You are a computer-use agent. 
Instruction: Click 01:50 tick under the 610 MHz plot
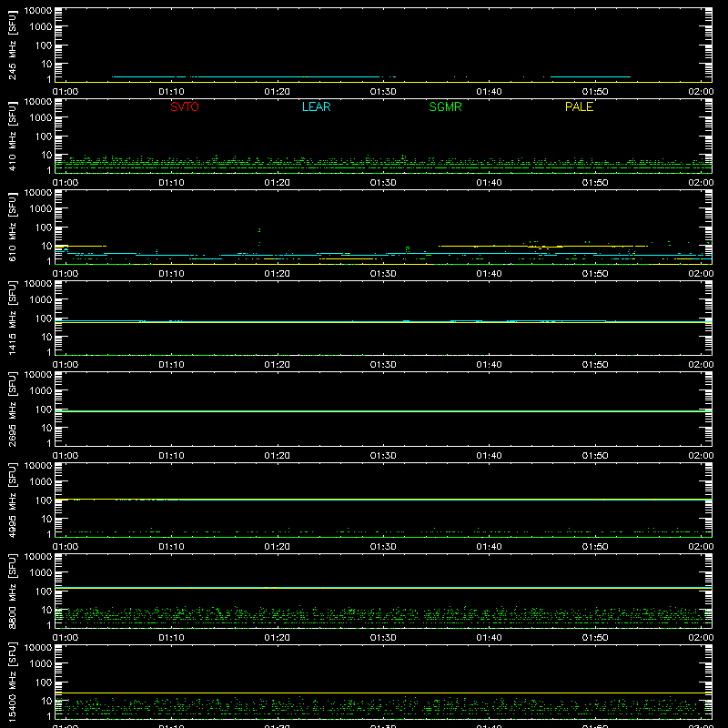(595, 274)
